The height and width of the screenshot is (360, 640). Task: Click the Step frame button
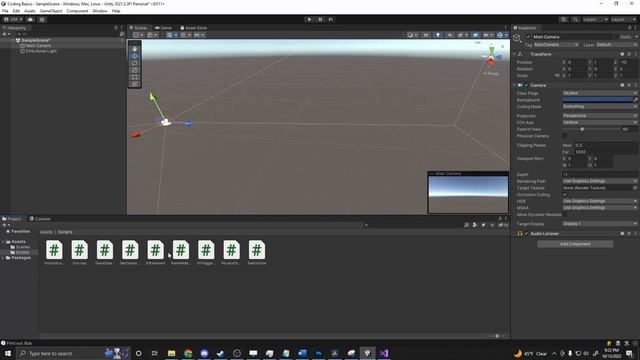point(331,19)
